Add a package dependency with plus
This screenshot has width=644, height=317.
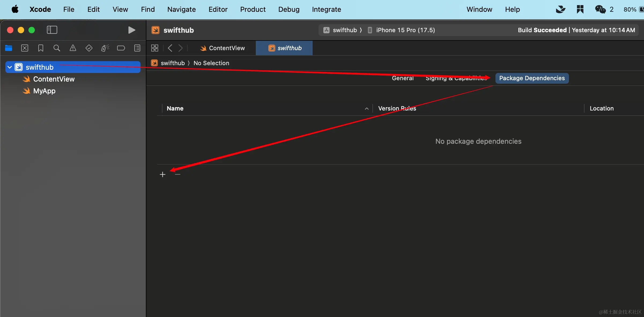[x=162, y=175]
